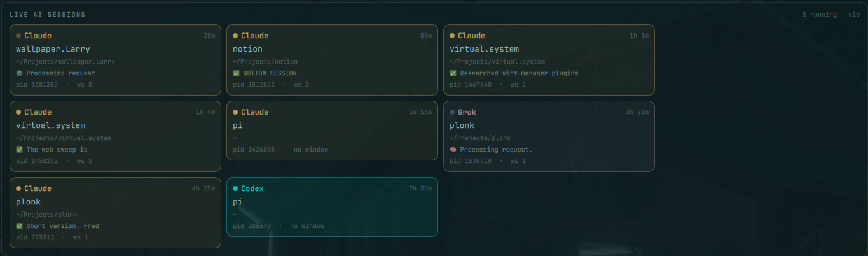Click Processing request on the wallpaper.Larry card
The width and height of the screenshot is (868, 256).
62,73
